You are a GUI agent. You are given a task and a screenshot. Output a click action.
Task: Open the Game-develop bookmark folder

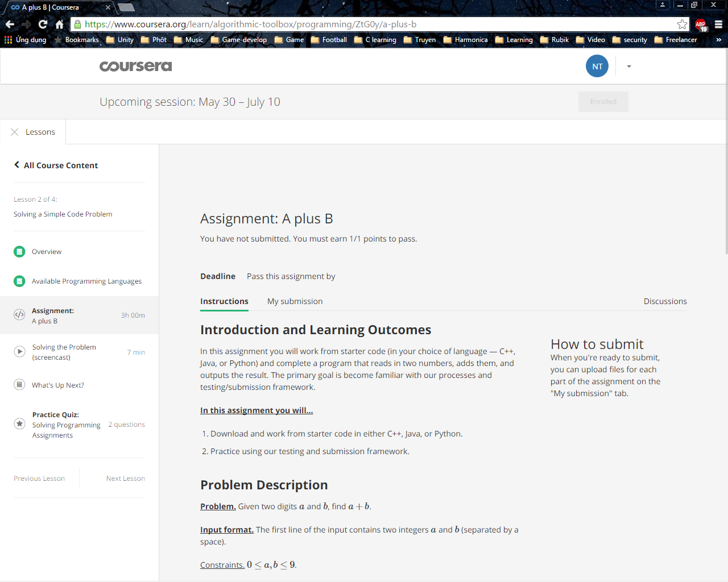[239, 40]
